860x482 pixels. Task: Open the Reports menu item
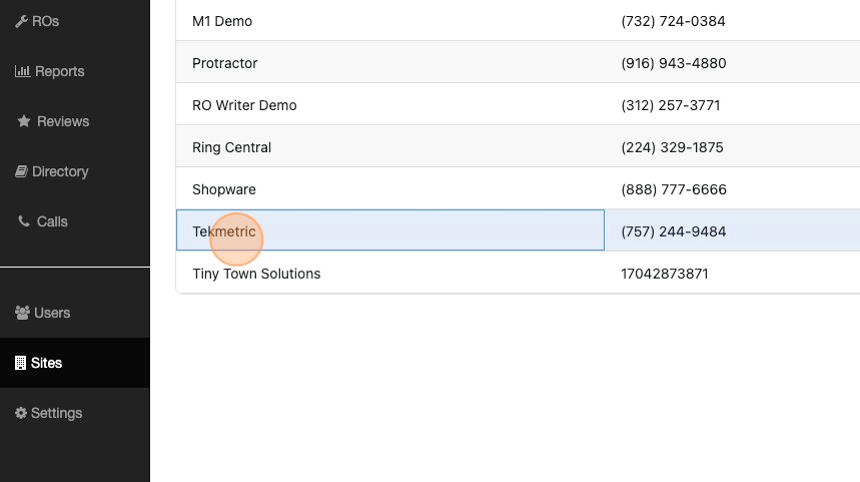pyautogui.click(x=59, y=71)
